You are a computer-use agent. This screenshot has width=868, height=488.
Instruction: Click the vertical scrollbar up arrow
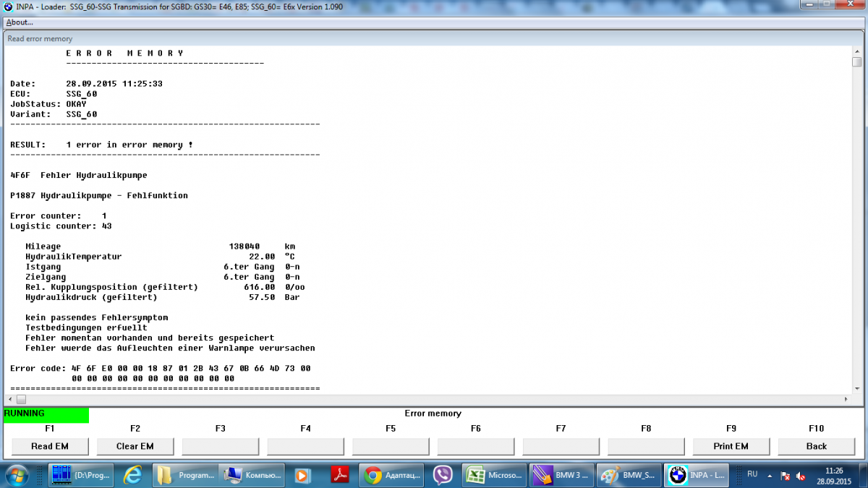pos(856,50)
